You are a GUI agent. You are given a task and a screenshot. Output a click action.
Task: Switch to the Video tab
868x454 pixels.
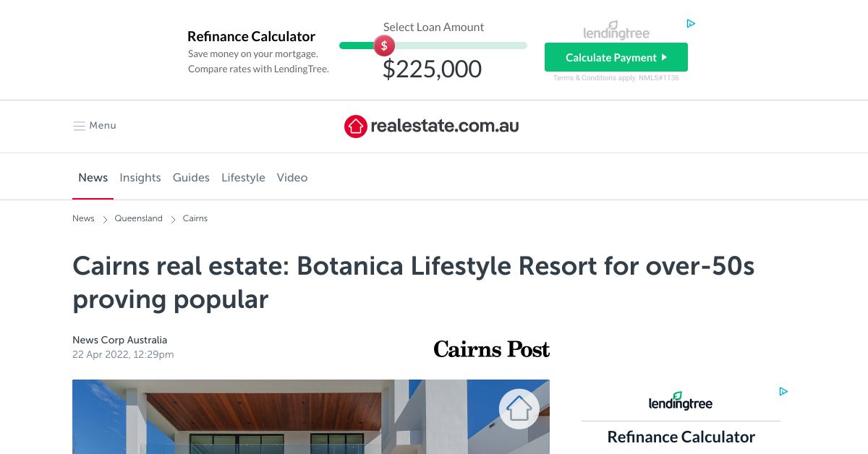[292, 177]
